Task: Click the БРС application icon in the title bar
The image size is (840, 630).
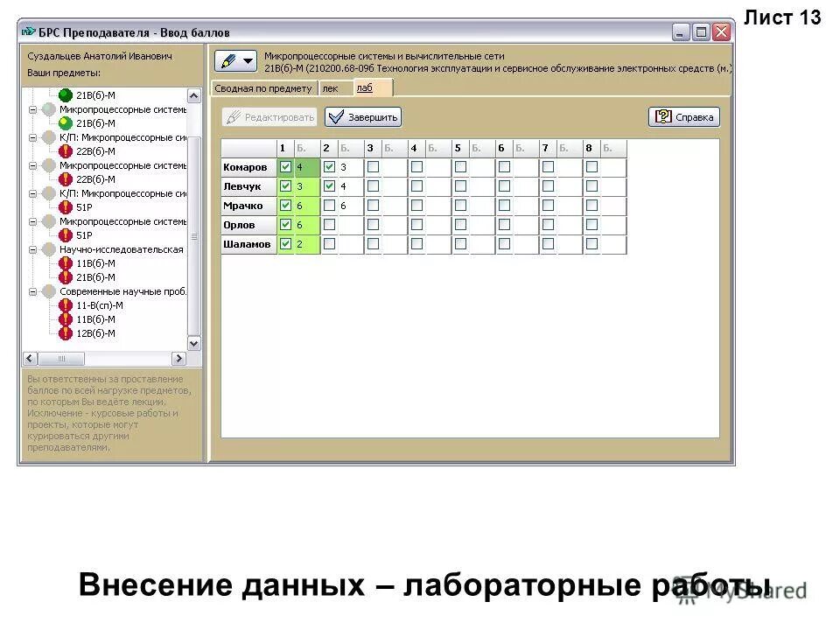Action: coord(29,31)
